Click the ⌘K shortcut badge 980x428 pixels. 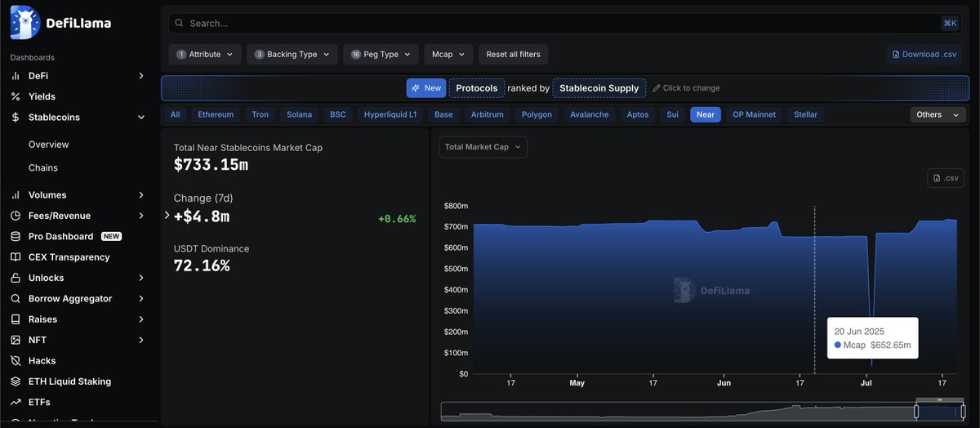(x=950, y=23)
